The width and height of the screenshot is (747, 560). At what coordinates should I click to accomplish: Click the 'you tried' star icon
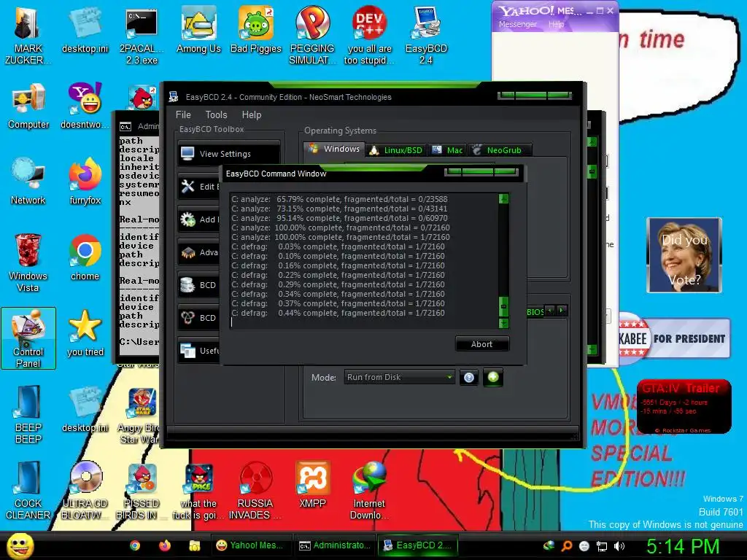click(85, 332)
